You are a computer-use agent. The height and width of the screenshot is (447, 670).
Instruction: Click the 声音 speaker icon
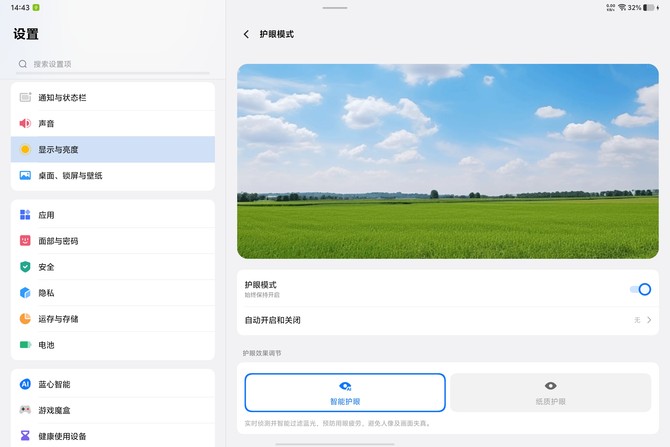(25, 124)
